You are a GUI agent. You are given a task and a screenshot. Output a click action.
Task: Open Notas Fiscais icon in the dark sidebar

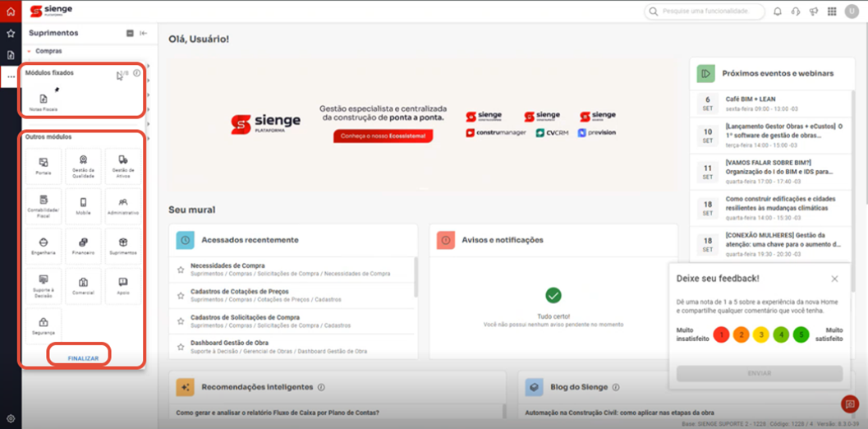point(11,55)
